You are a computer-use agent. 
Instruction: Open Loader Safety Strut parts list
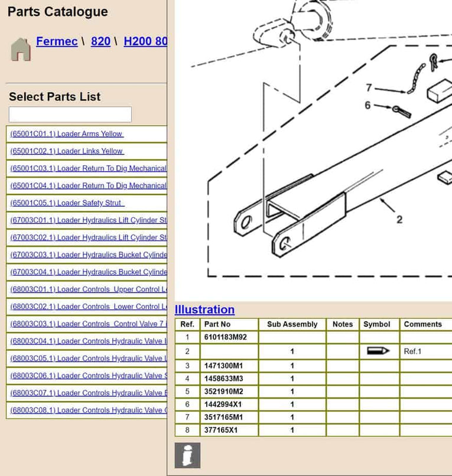pyautogui.click(x=66, y=203)
